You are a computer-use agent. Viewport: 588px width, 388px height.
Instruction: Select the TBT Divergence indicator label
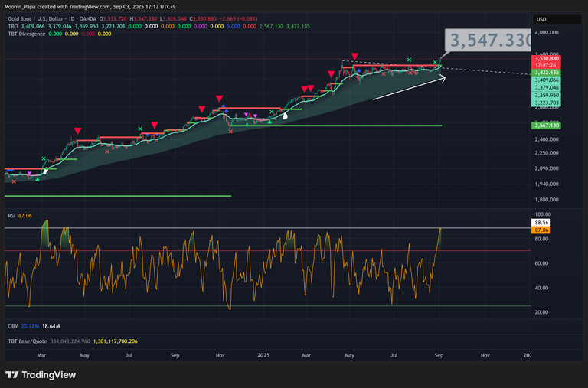(27, 34)
